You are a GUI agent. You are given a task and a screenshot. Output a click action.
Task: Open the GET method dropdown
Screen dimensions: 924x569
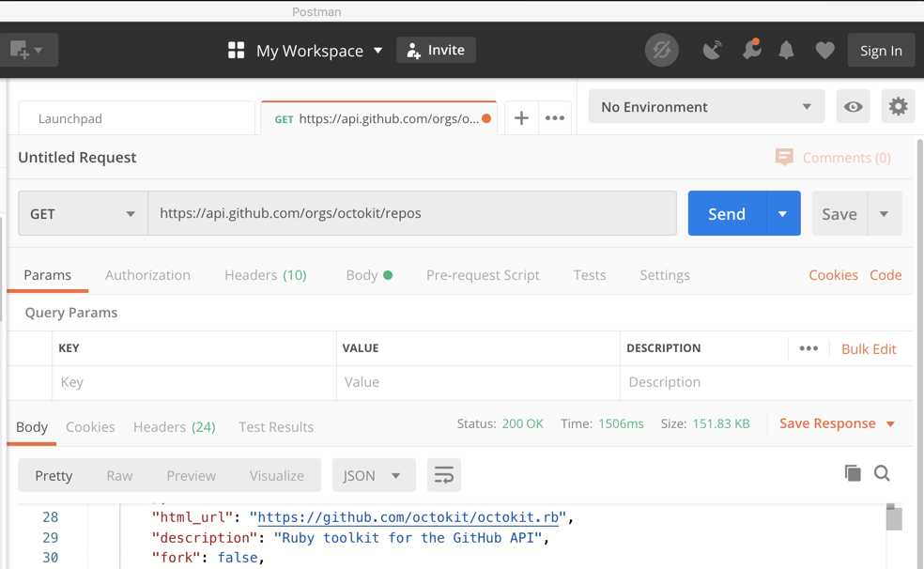(x=83, y=214)
